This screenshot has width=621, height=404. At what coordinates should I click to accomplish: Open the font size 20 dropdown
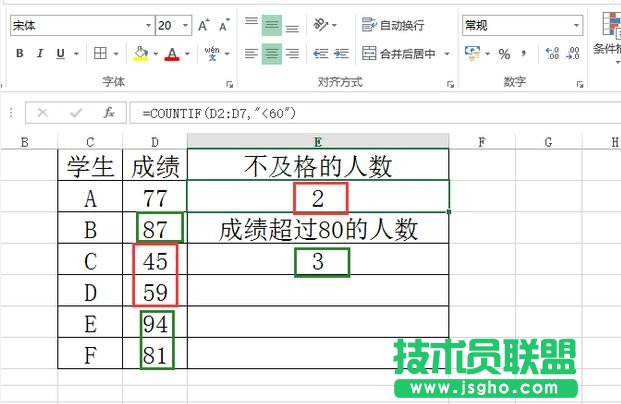(x=185, y=26)
